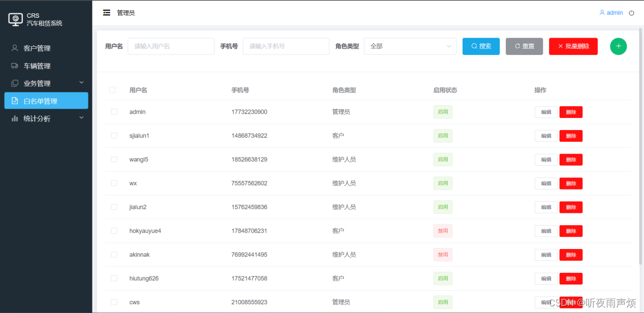Click 编辑 for the hiutung626 row
The width and height of the screenshot is (644, 313).
coord(546,279)
